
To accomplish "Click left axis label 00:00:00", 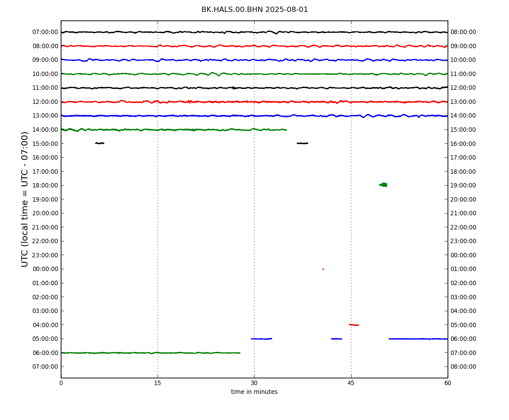I will pyautogui.click(x=45, y=269).
